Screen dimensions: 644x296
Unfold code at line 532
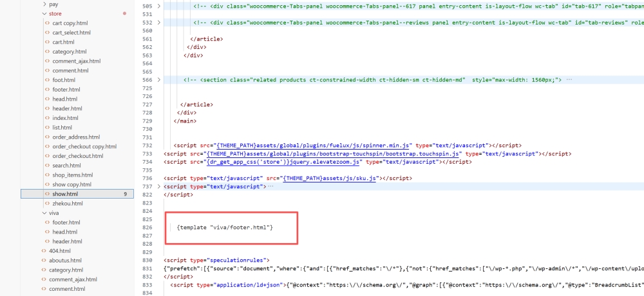click(x=159, y=23)
